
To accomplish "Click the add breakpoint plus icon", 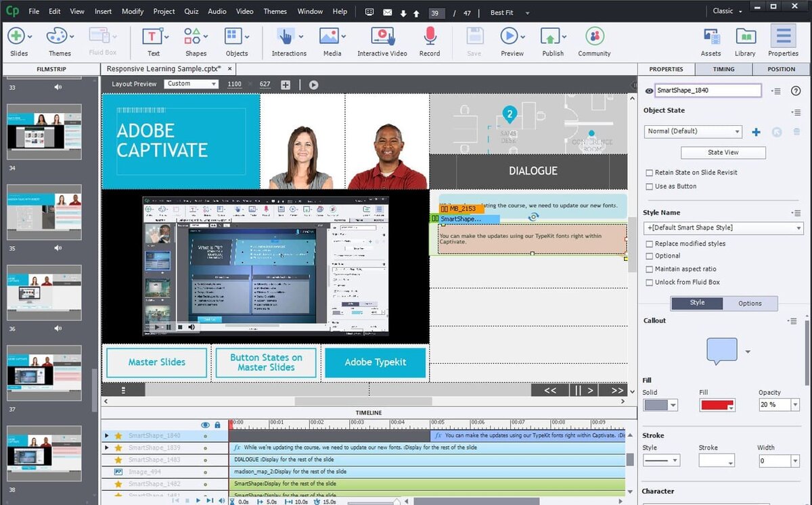I will tap(286, 85).
